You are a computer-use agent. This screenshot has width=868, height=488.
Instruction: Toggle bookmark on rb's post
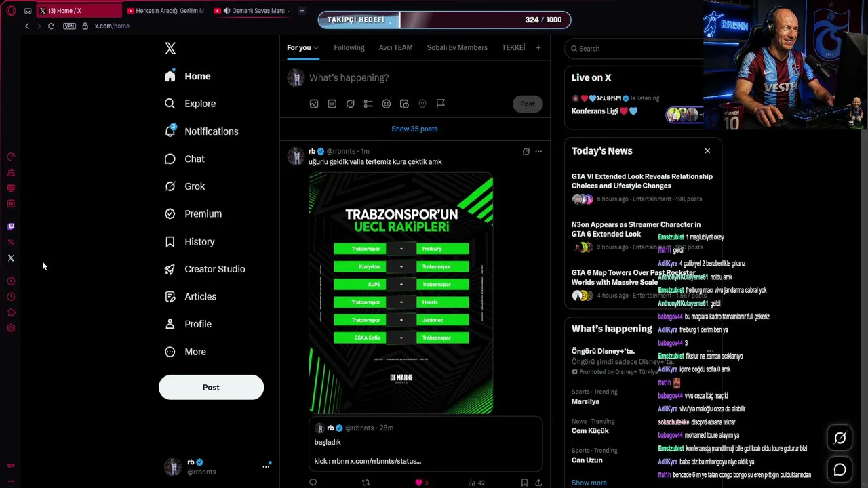pos(524,483)
